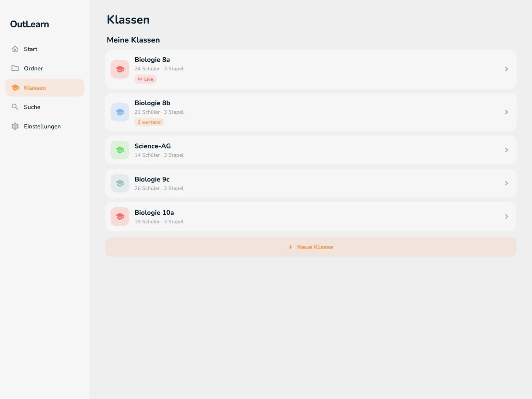
Task: Click '19 Schüler · 3 Stapel' text
Action: (x=159, y=222)
